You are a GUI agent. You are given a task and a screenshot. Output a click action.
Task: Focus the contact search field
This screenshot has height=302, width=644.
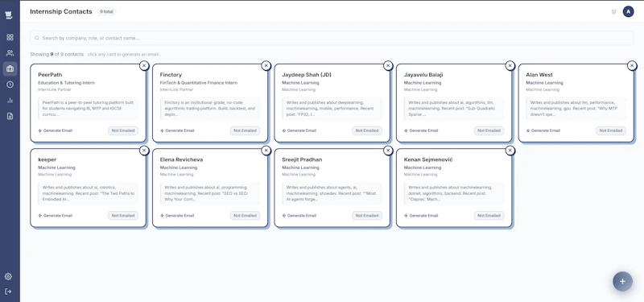click(332, 38)
